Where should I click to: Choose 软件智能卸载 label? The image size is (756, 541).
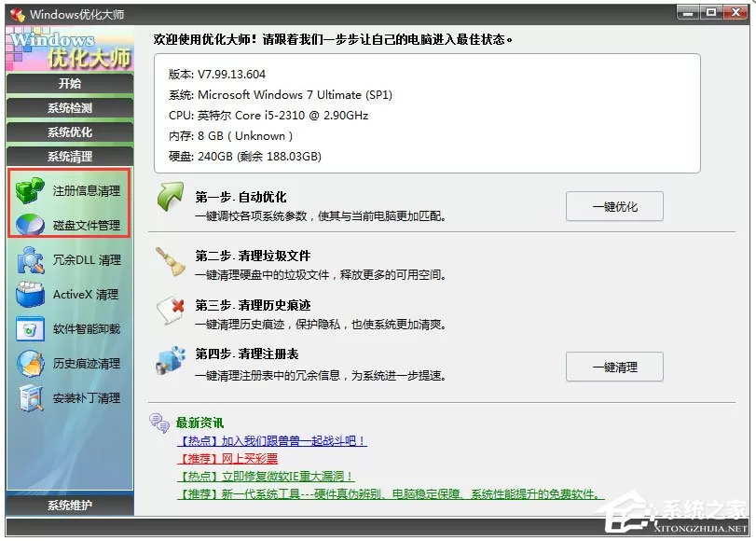(87, 329)
